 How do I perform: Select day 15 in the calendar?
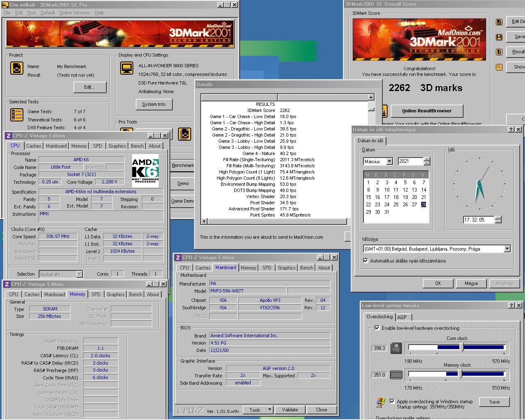click(x=368, y=197)
